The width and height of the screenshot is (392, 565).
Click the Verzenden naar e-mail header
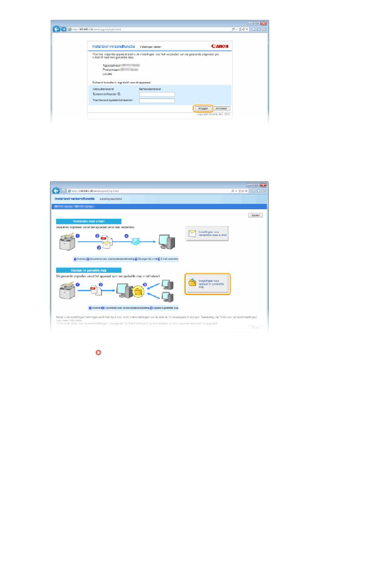tap(89, 222)
